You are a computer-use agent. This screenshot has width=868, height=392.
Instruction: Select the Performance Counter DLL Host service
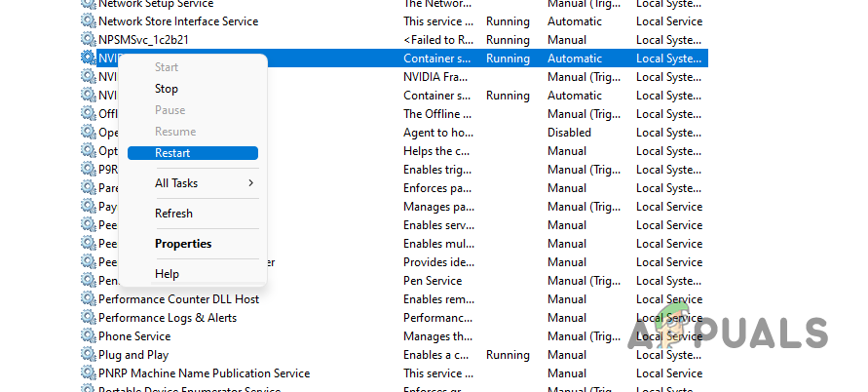(178, 299)
